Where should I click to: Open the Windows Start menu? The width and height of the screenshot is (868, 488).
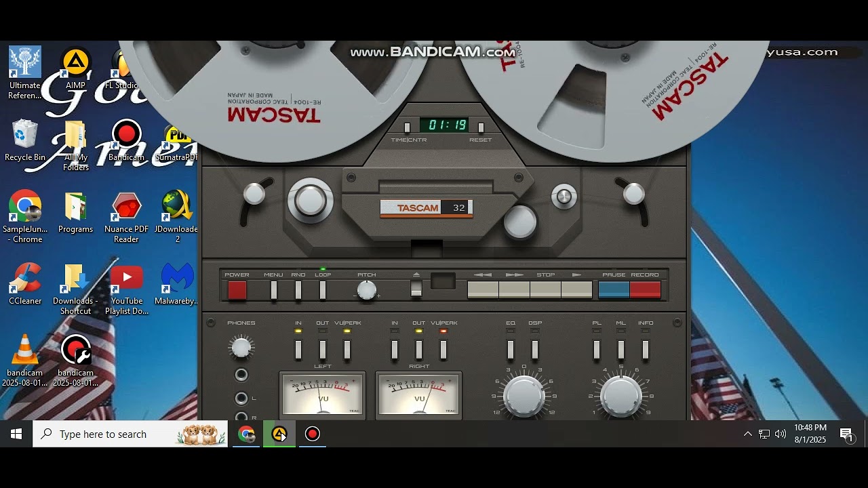[16, 434]
